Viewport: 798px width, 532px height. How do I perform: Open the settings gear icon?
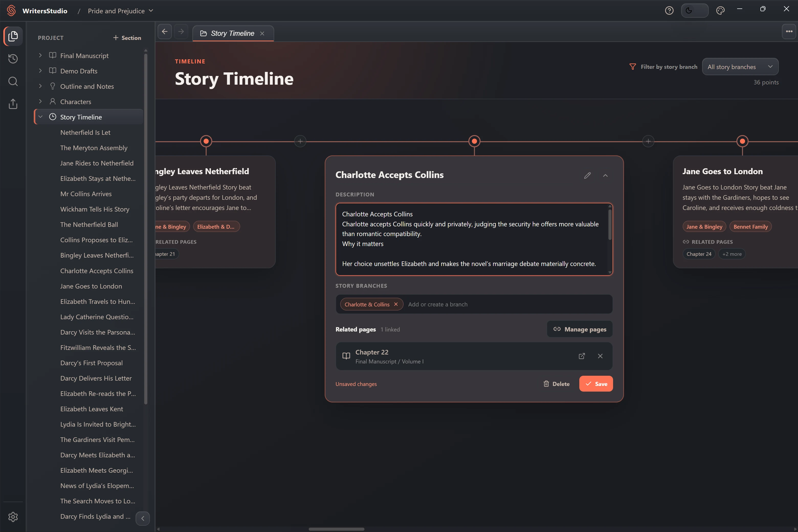[x=13, y=517]
